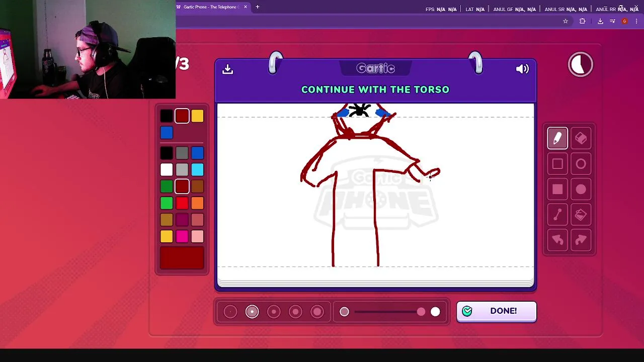Viewport: 644px width, 362px height.
Task: Pick recent black color swatch in top row
Action: tap(167, 116)
